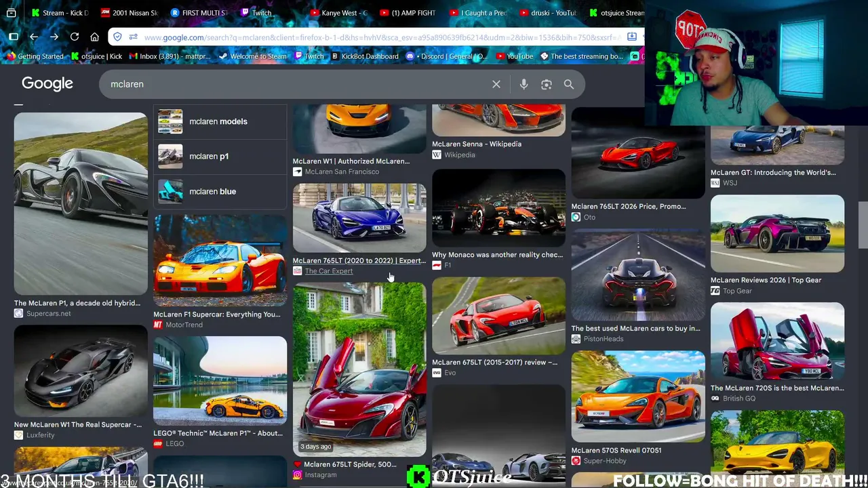Image resolution: width=868 pixels, height=488 pixels.
Task: Open the dark McLaren W1 Real Supercar thumbnail
Action: (81, 371)
